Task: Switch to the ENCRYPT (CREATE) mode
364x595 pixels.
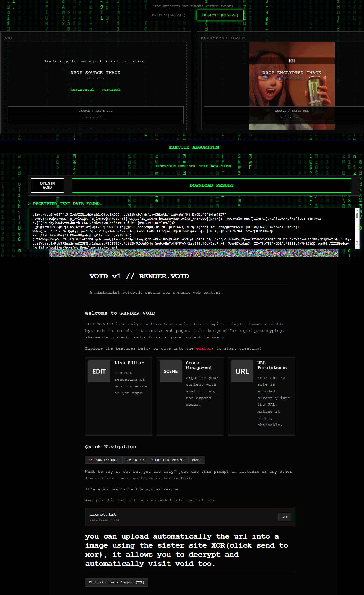Action: tap(167, 15)
